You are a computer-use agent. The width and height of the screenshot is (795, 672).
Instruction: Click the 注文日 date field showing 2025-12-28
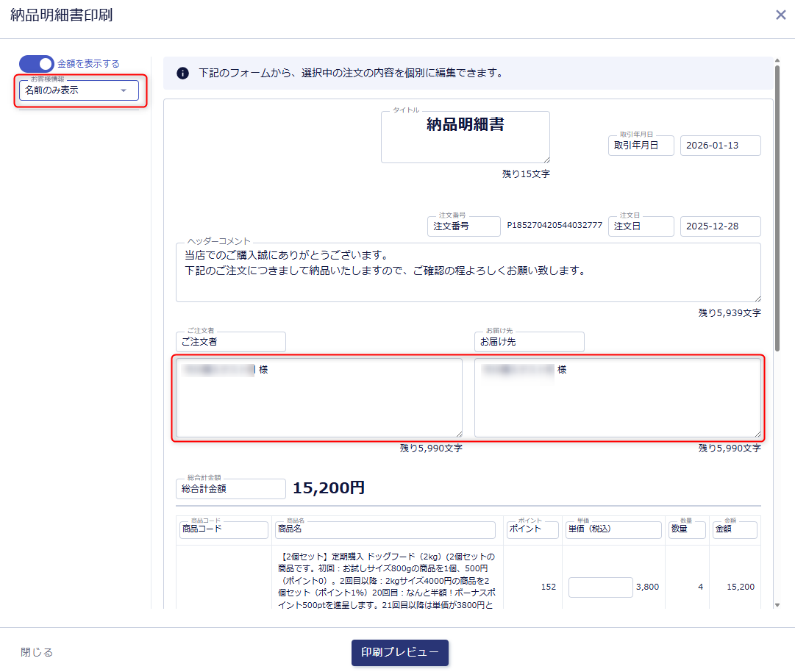[720, 226]
